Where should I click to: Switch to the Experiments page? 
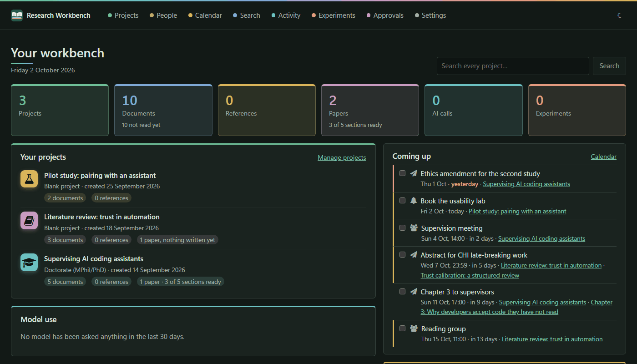tap(334, 15)
